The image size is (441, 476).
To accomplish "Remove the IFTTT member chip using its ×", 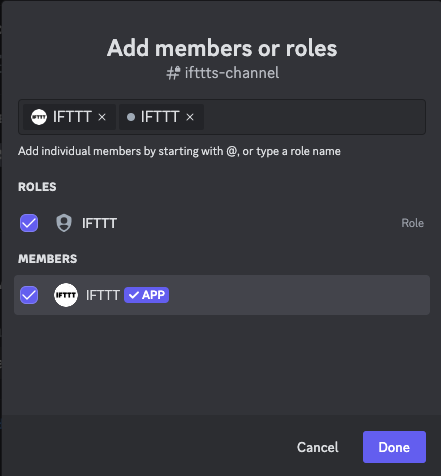I will point(102,117).
